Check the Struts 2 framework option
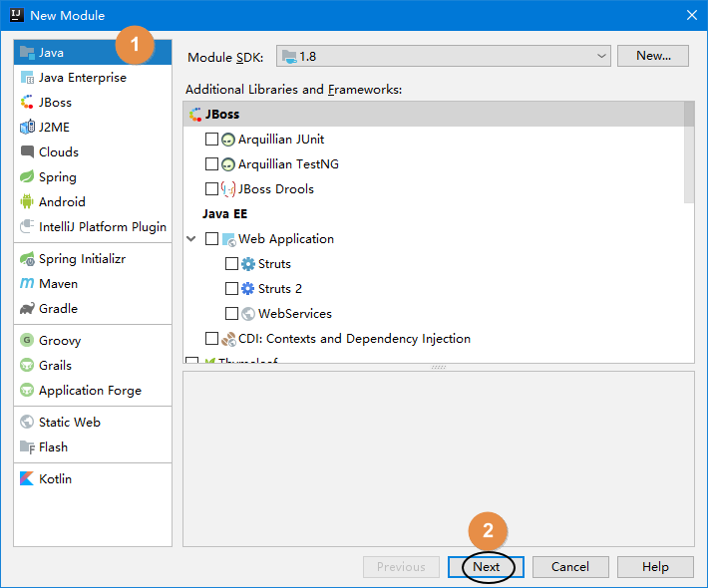708x588 pixels. click(x=231, y=289)
